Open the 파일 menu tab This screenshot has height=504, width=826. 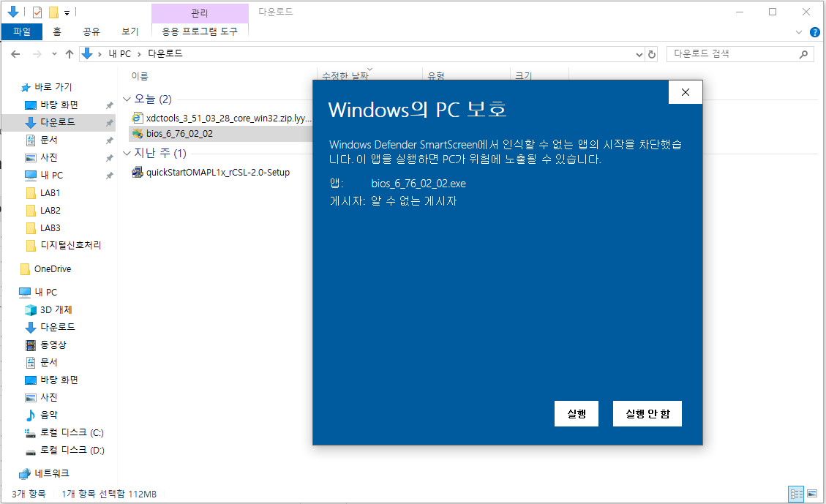22,31
